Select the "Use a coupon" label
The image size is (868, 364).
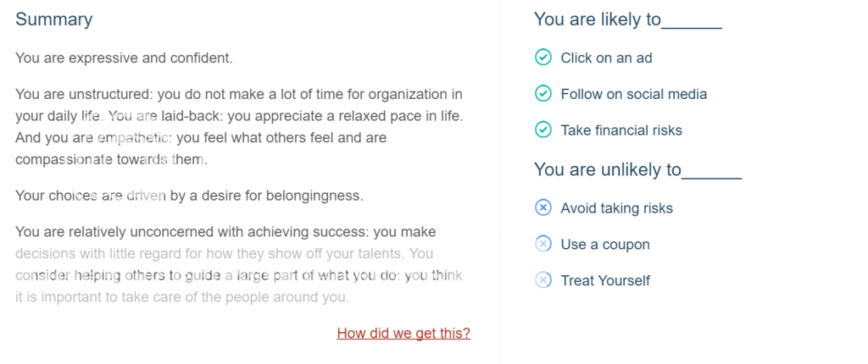point(604,244)
